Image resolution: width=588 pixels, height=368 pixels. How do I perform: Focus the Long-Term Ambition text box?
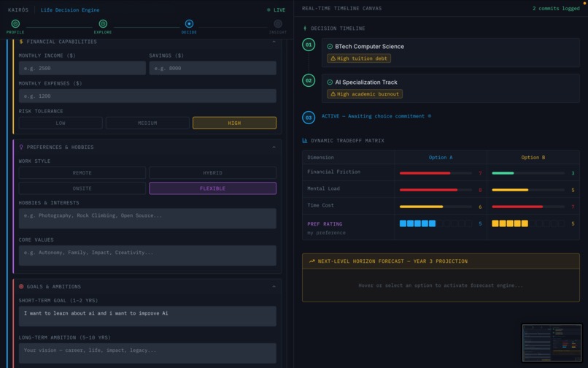(x=147, y=353)
